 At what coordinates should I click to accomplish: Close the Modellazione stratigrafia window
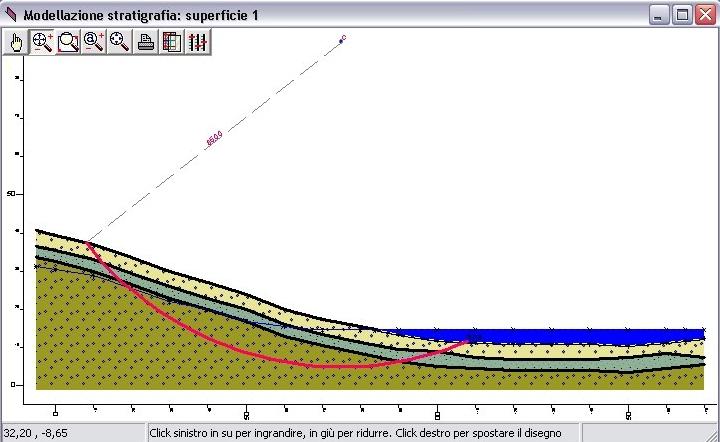click(x=704, y=14)
